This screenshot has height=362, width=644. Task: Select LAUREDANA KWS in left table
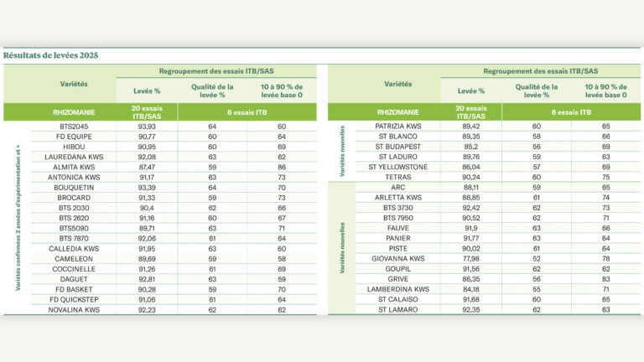(74, 157)
